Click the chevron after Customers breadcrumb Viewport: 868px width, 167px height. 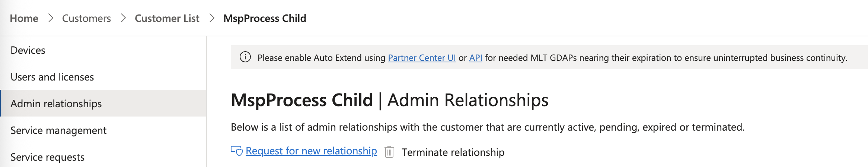click(x=123, y=18)
